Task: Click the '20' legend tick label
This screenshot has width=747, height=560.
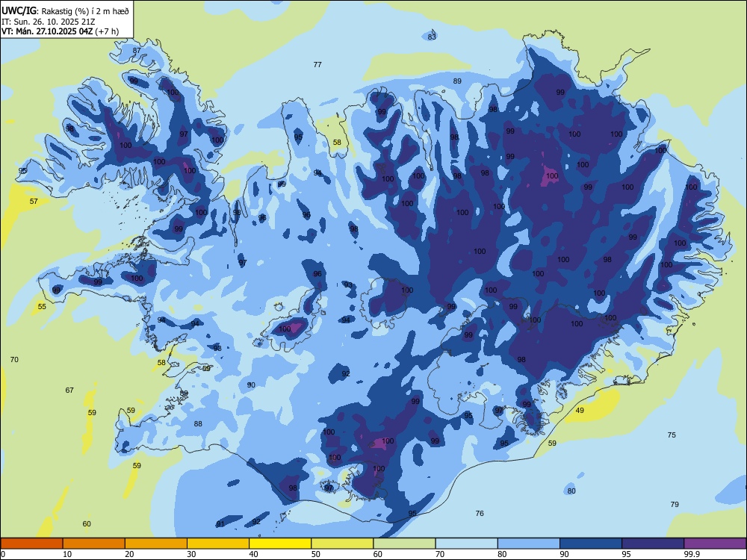Action: (129, 554)
